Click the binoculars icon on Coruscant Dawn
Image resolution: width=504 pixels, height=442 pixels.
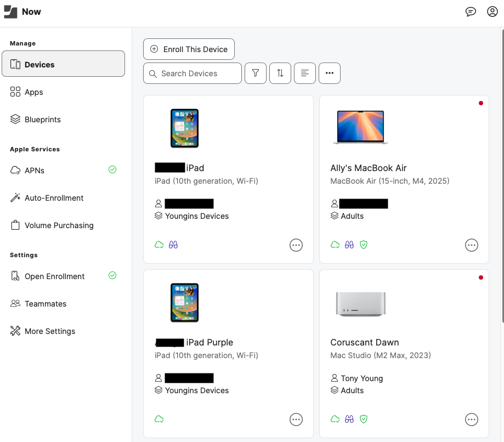[x=349, y=419]
